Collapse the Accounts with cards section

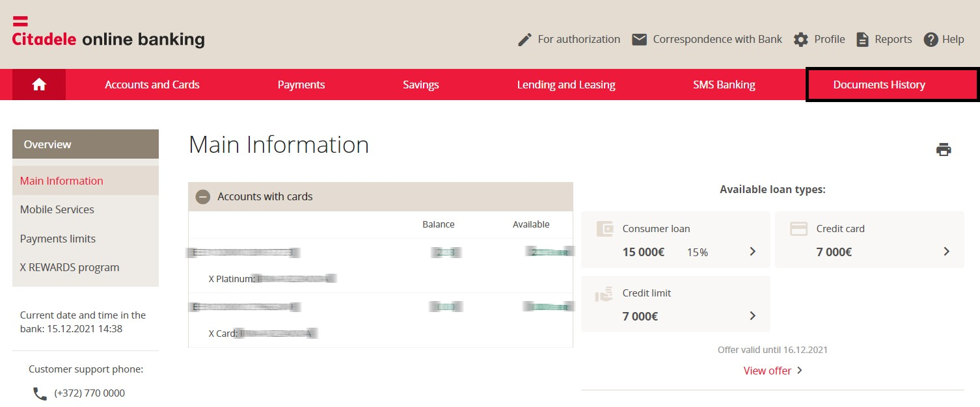pyautogui.click(x=203, y=196)
